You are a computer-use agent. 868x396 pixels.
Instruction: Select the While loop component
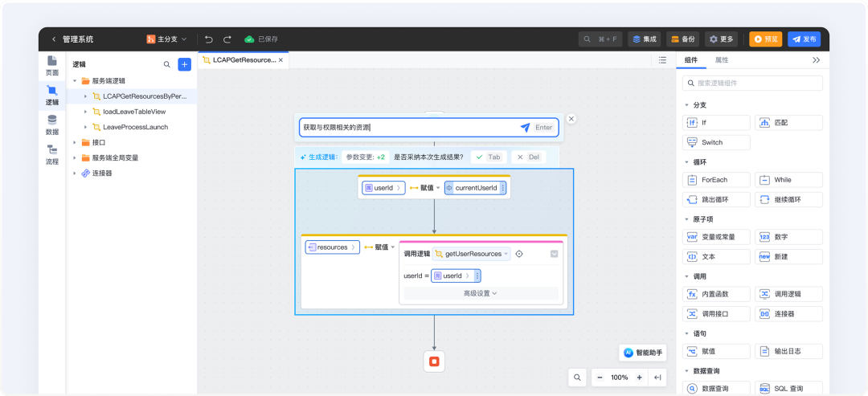tap(789, 180)
